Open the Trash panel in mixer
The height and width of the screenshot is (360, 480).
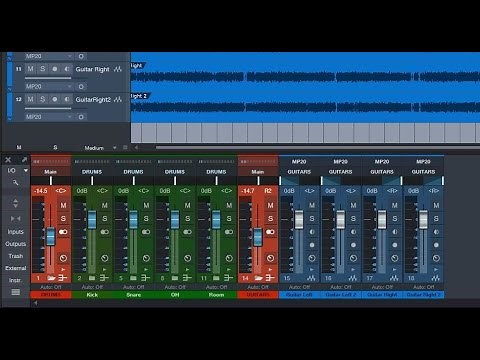(15, 256)
